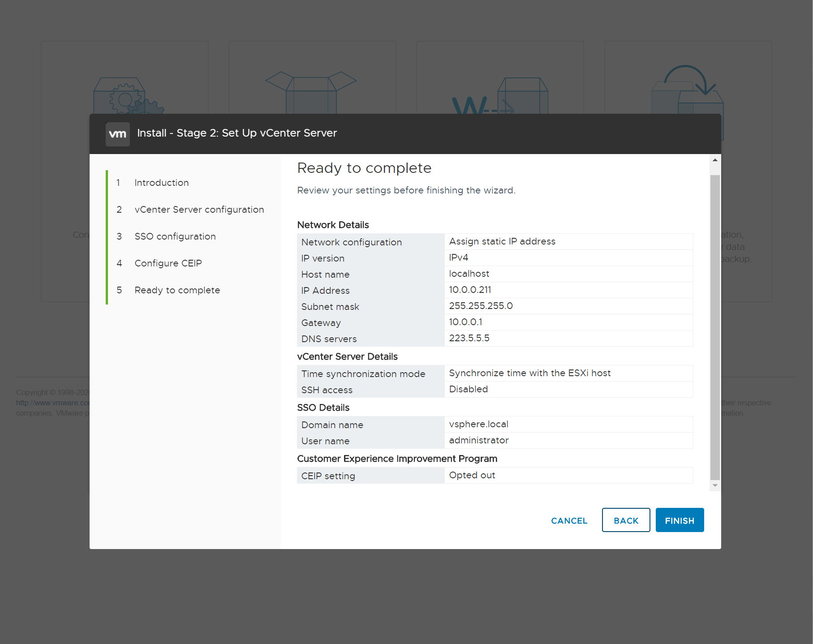
Task: Click the Domain name label
Action: tap(332, 425)
